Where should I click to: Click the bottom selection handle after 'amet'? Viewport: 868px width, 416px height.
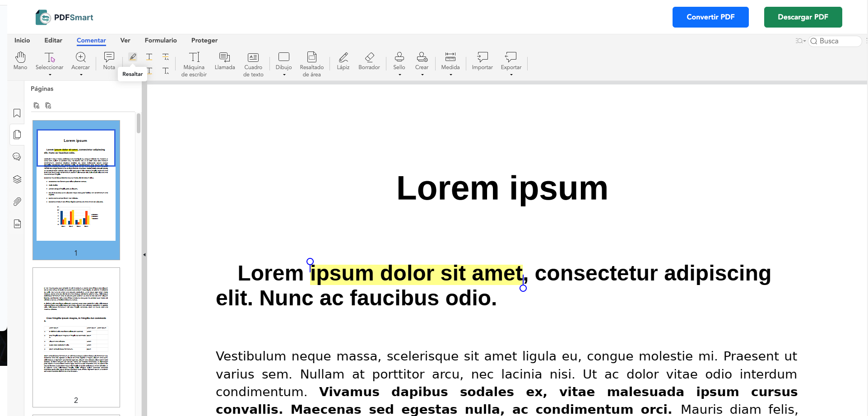(x=523, y=288)
